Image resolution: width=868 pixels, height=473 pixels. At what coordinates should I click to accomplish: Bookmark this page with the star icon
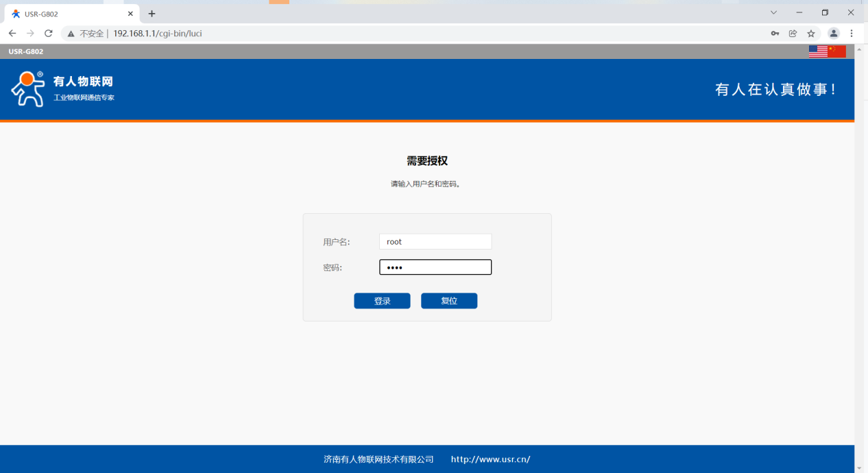coord(811,34)
